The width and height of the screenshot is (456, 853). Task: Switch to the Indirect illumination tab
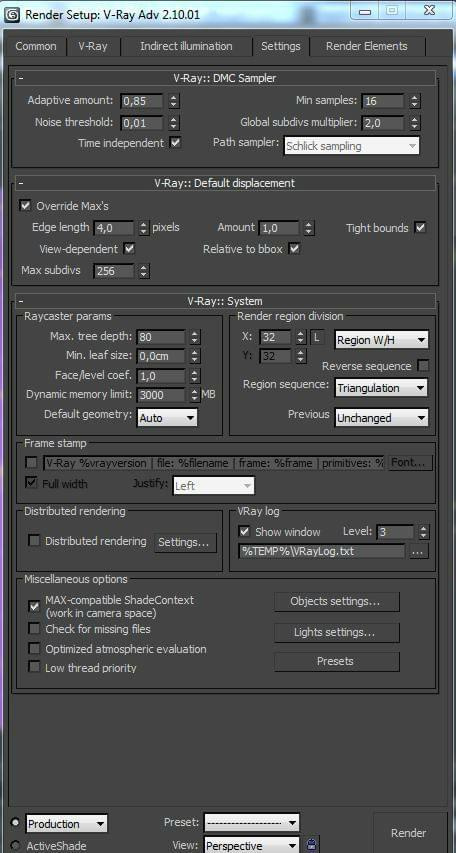click(x=186, y=46)
